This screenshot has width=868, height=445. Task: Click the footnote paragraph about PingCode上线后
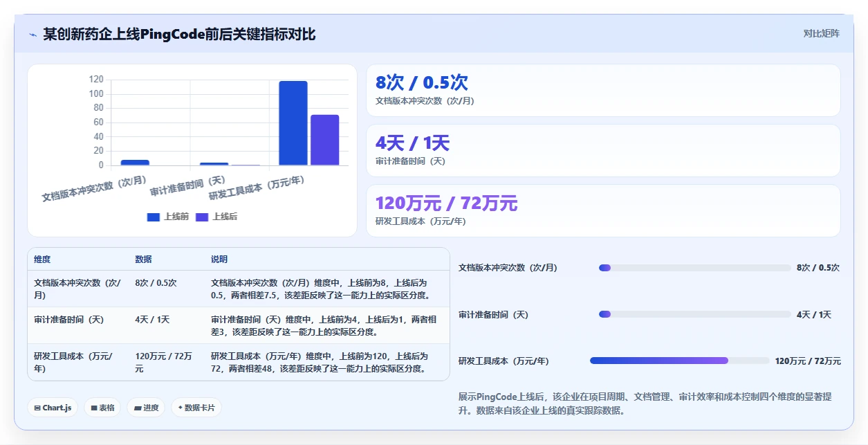click(645, 403)
